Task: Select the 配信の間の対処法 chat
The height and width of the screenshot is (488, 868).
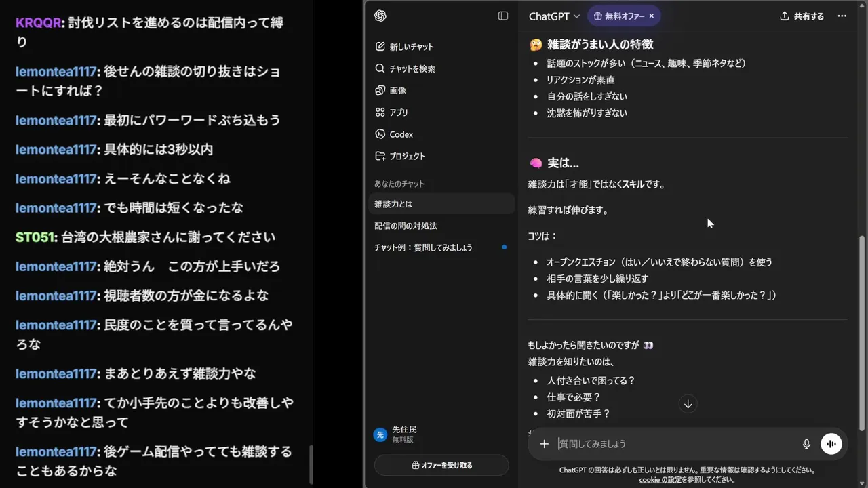Action: point(441,226)
